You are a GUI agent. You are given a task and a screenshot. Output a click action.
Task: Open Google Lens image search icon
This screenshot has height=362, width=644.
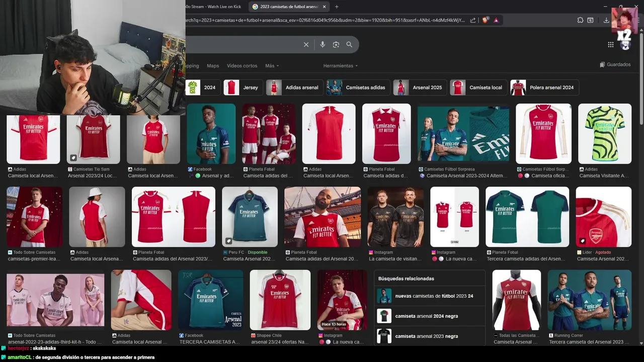[336, 45]
